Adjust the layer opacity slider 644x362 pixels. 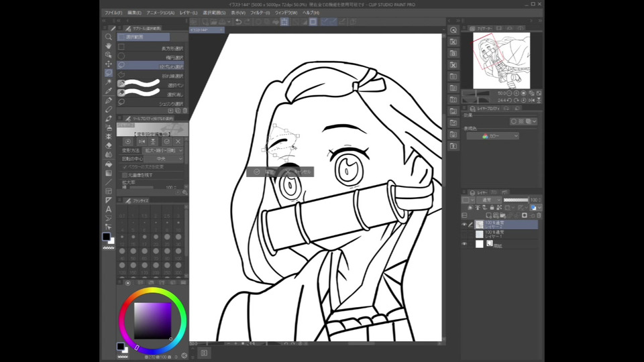tap(517, 200)
